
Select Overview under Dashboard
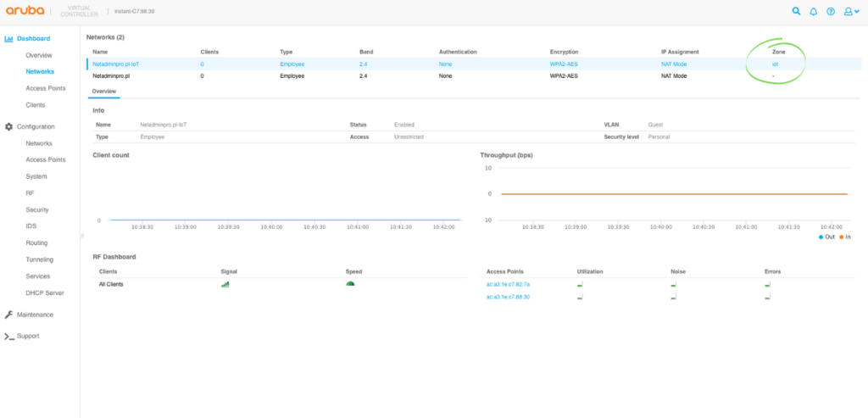click(x=39, y=55)
